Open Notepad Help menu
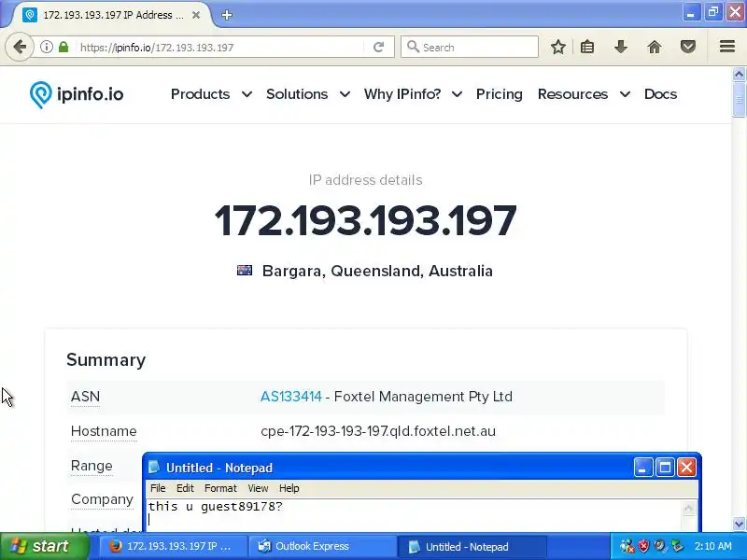This screenshot has width=747, height=560. pyautogui.click(x=289, y=488)
